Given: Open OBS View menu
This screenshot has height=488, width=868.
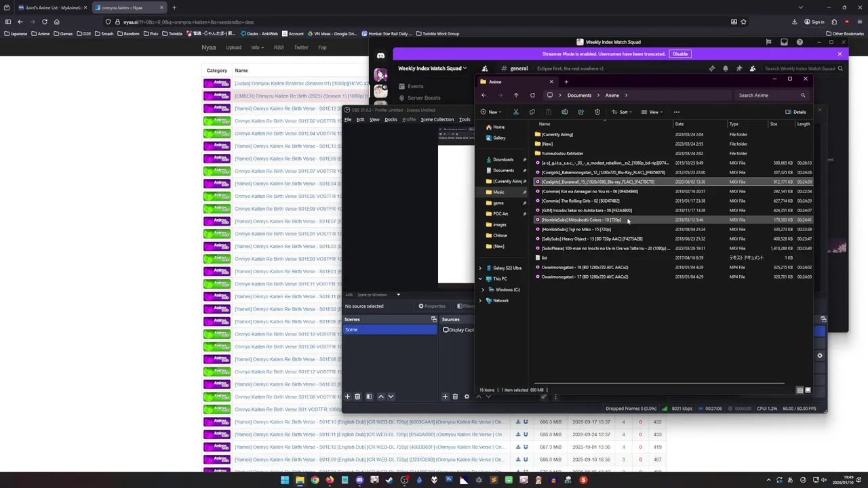Looking at the screenshot, I should click(x=374, y=120).
